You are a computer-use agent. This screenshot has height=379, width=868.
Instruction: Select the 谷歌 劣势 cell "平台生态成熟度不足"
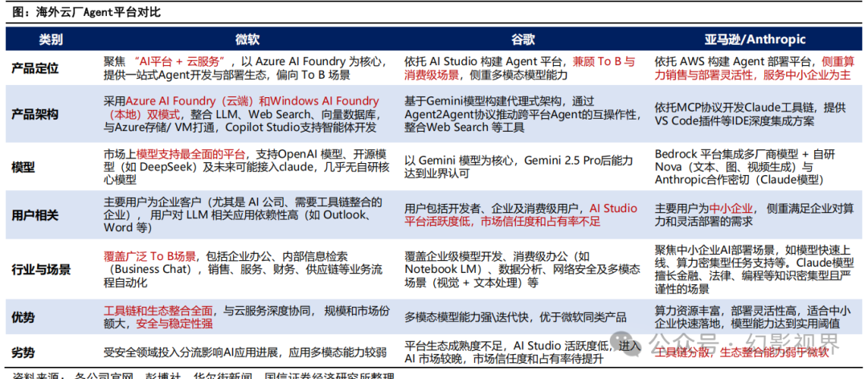tap(522, 351)
